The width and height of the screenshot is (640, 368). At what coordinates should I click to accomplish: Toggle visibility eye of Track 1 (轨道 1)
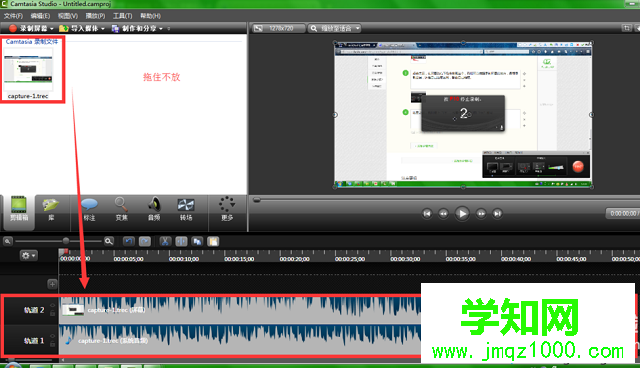[x=52, y=336]
